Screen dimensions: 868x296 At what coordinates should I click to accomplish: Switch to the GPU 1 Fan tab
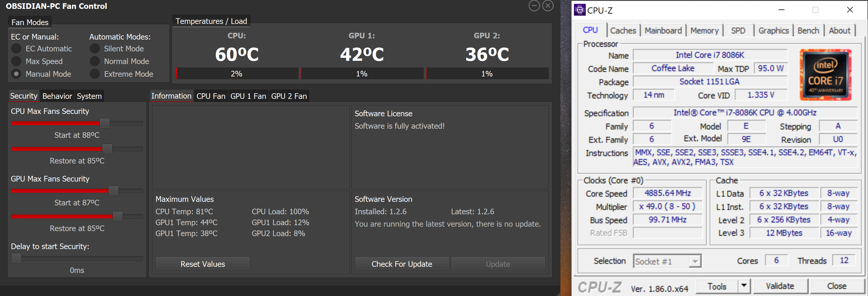(248, 96)
